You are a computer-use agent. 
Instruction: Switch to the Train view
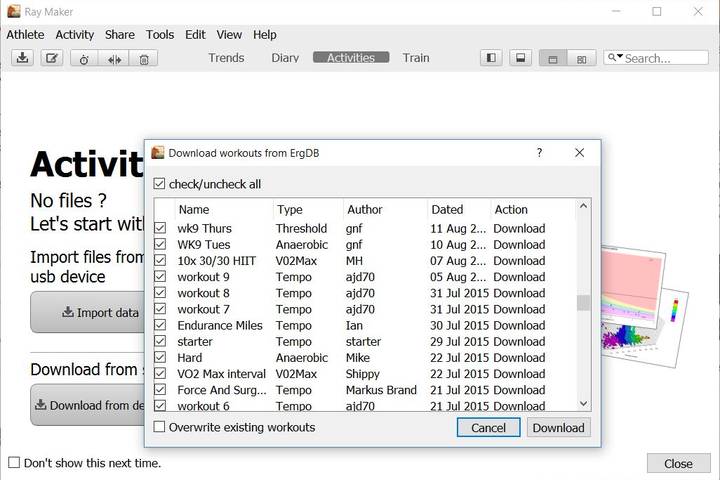(x=416, y=58)
